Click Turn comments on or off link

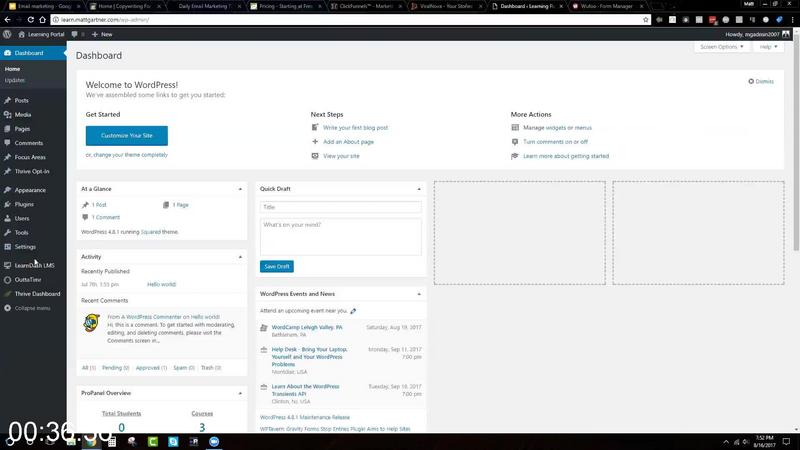point(556,142)
